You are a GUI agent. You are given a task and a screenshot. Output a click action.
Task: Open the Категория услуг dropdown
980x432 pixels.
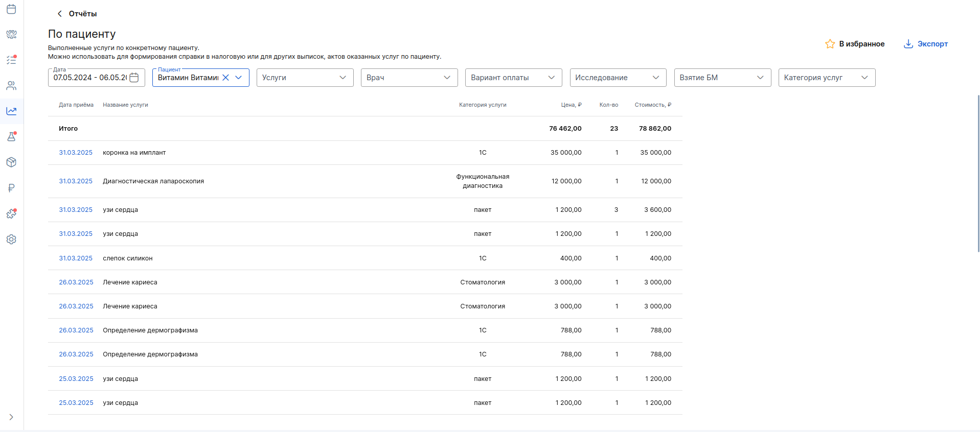826,78
